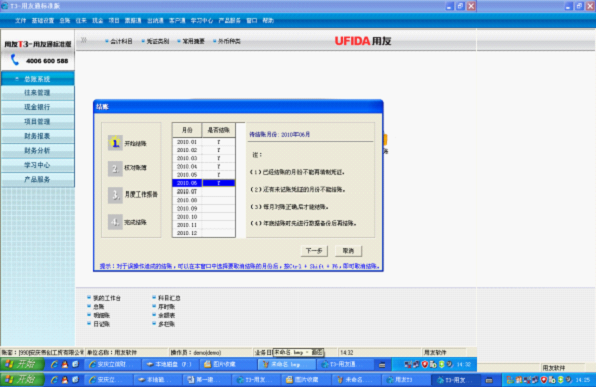The width and height of the screenshot is (596, 387).
Task: Open the 文件 menu
Action: [21, 21]
